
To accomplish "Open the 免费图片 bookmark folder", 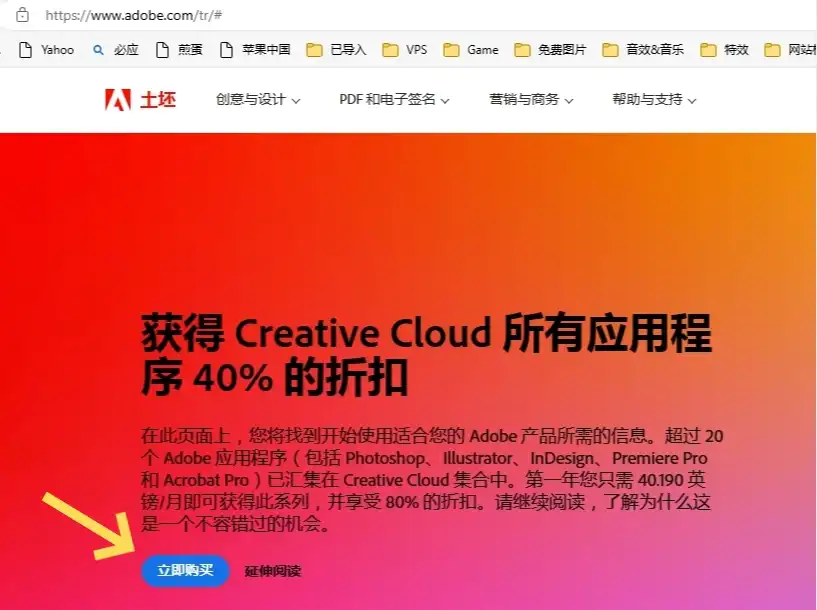I will (550, 50).
